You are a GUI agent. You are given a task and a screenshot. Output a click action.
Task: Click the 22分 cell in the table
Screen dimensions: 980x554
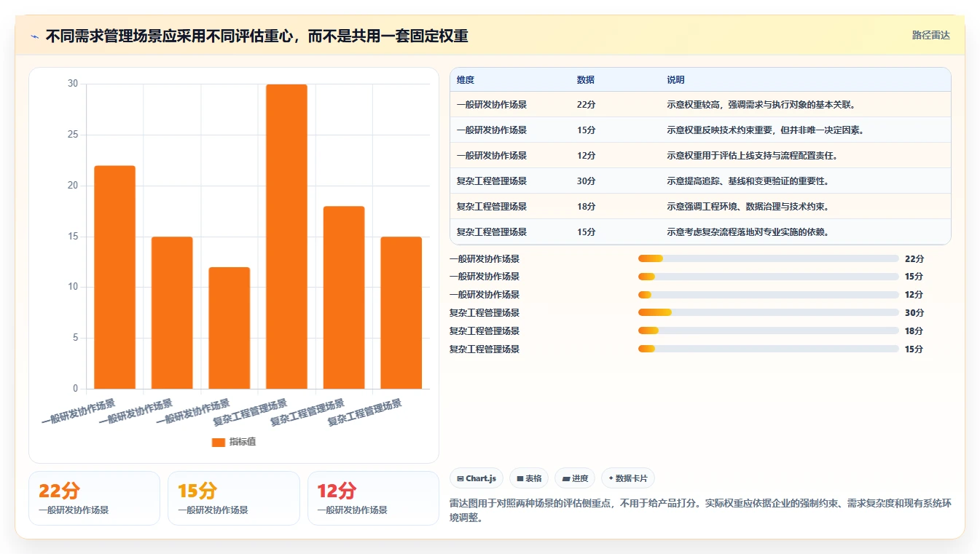coord(587,105)
